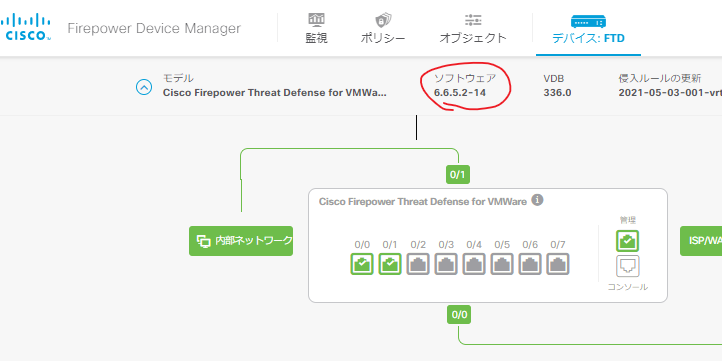This screenshot has height=361, width=723.
Task: Click the software version 6.6.5.2-14
Action: [x=460, y=93]
